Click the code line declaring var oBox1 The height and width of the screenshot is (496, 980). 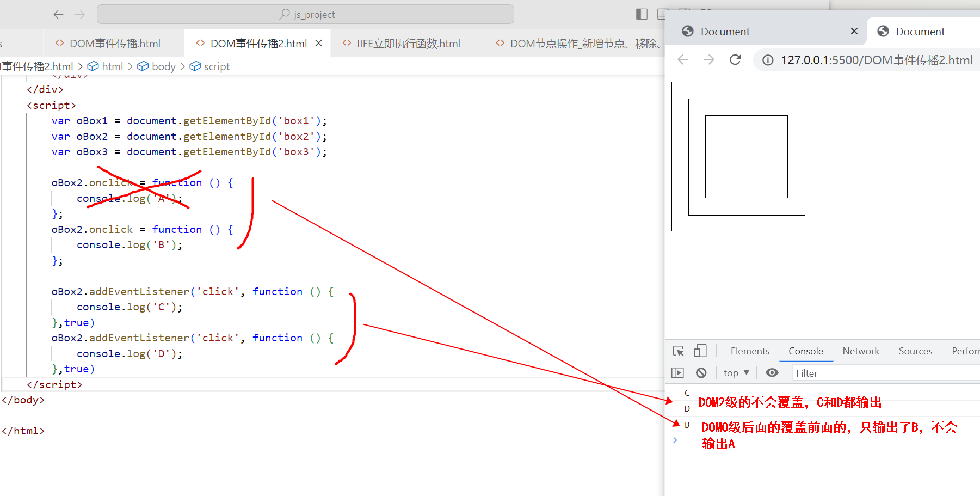point(189,121)
